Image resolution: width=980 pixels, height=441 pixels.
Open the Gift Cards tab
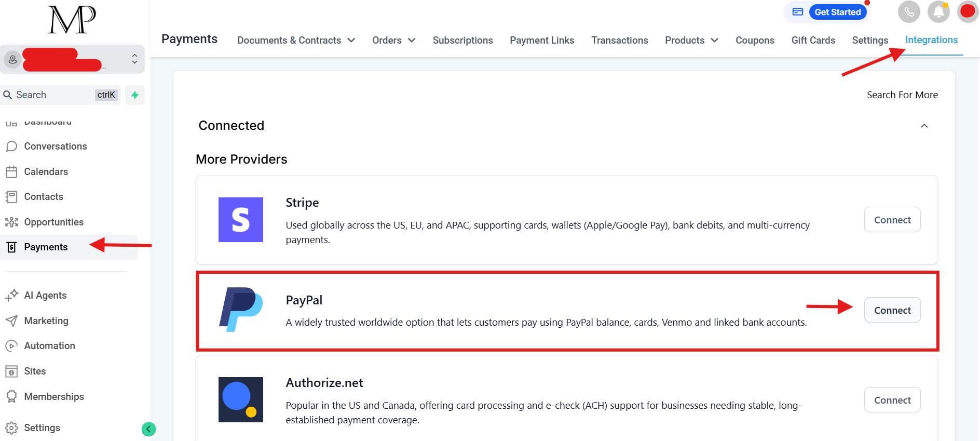tap(813, 41)
